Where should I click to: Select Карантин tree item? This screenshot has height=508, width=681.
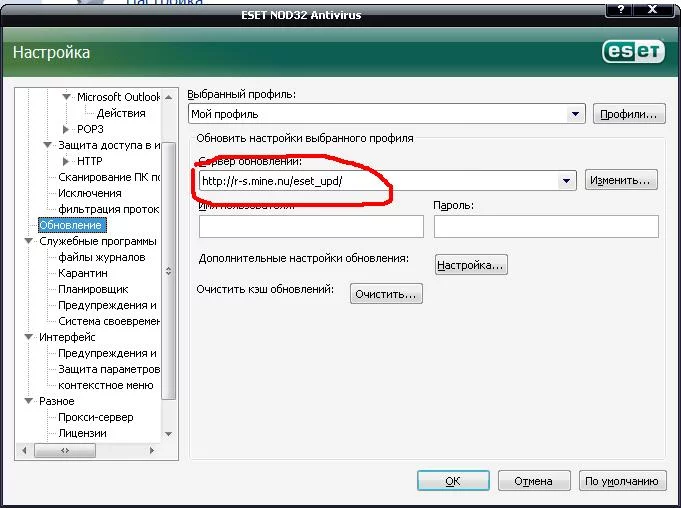click(x=83, y=273)
